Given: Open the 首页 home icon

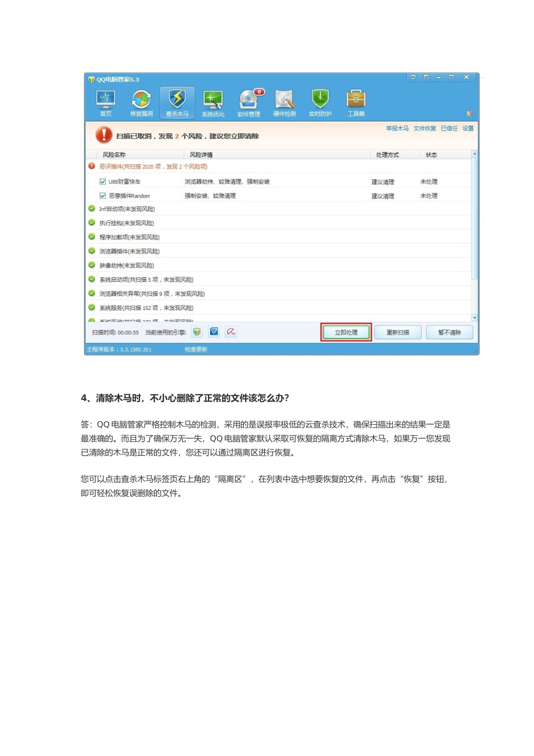Looking at the screenshot, I should (106, 103).
